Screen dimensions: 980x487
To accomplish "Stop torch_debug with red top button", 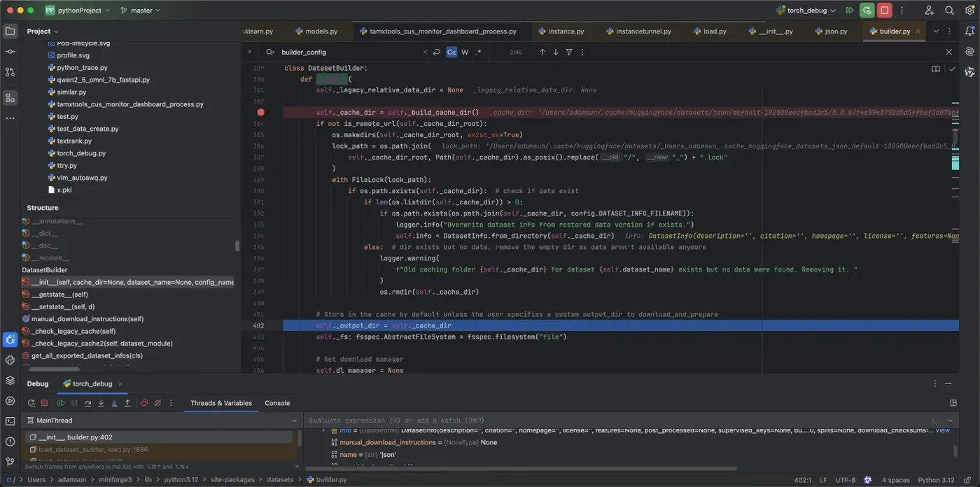I will [885, 10].
